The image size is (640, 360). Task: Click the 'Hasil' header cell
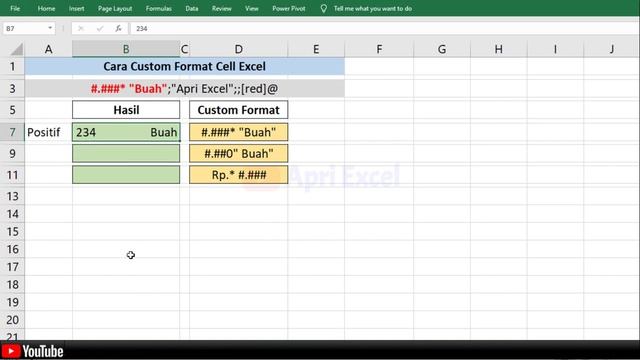click(126, 110)
